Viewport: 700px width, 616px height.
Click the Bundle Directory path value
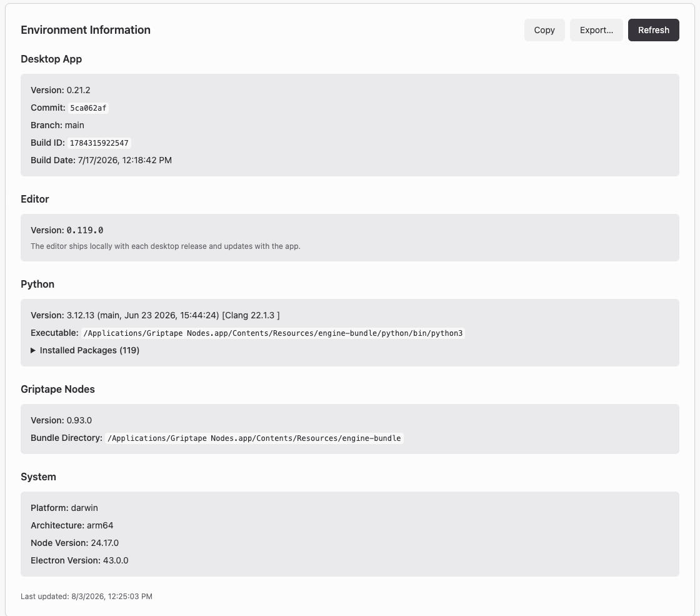click(x=254, y=438)
